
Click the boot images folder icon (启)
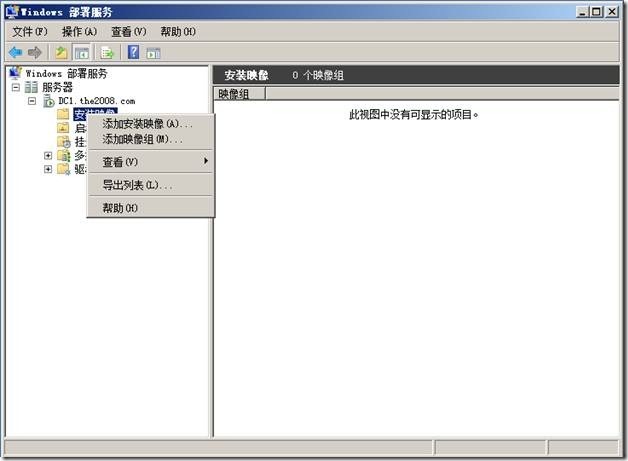[x=63, y=128]
